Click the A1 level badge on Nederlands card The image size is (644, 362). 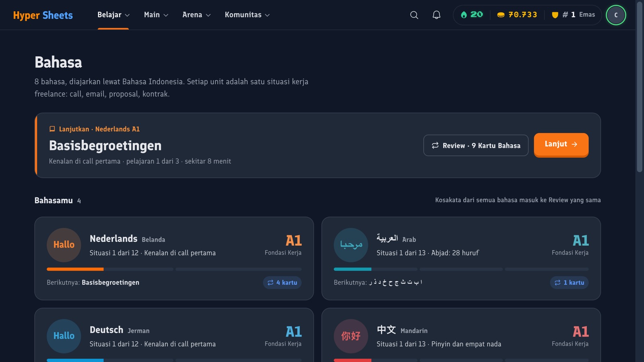pyautogui.click(x=294, y=241)
